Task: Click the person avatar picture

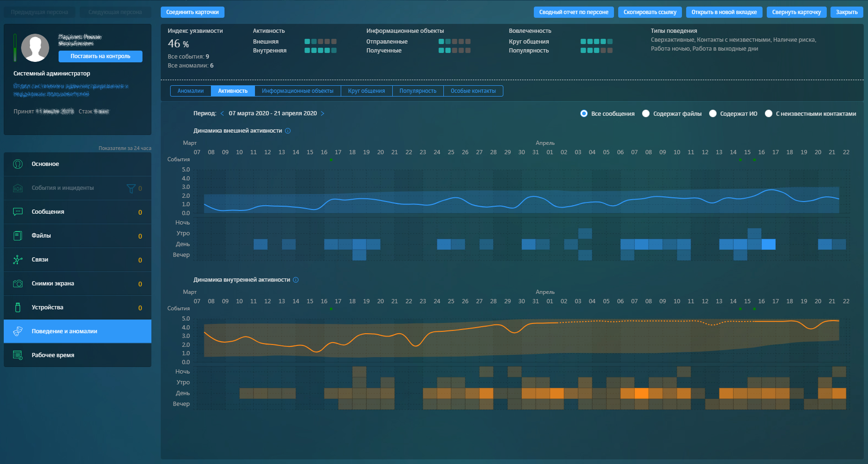Action: pos(35,48)
